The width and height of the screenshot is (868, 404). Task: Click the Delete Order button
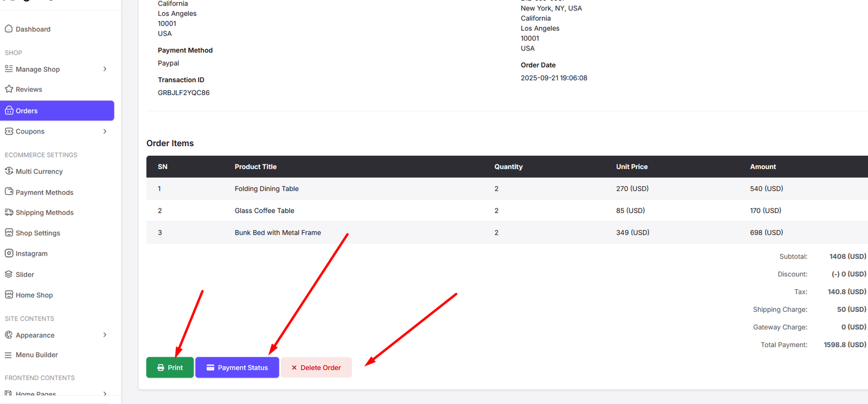316,368
